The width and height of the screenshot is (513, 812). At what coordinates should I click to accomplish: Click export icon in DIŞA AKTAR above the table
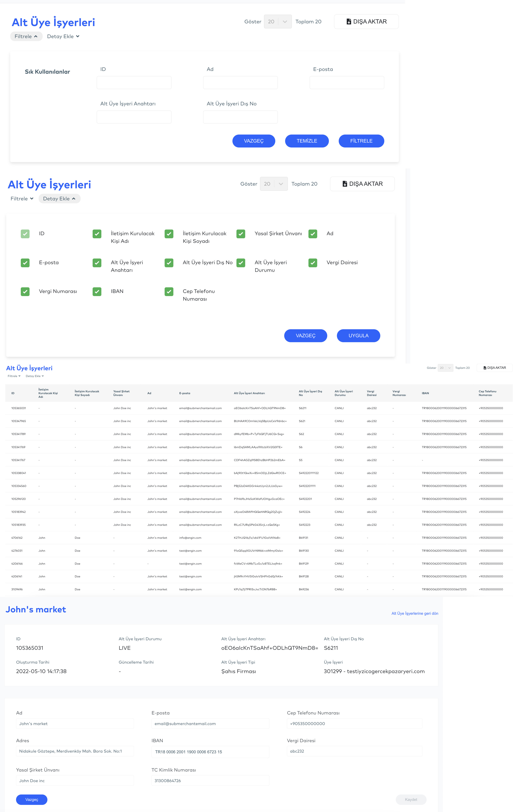coord(485,368)
